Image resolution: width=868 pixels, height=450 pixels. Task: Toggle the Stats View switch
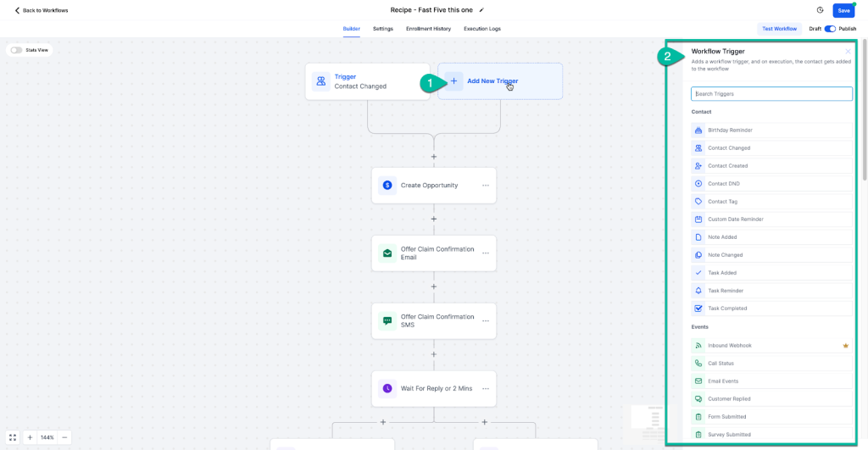pyautogui.click(x=16, y=50)
